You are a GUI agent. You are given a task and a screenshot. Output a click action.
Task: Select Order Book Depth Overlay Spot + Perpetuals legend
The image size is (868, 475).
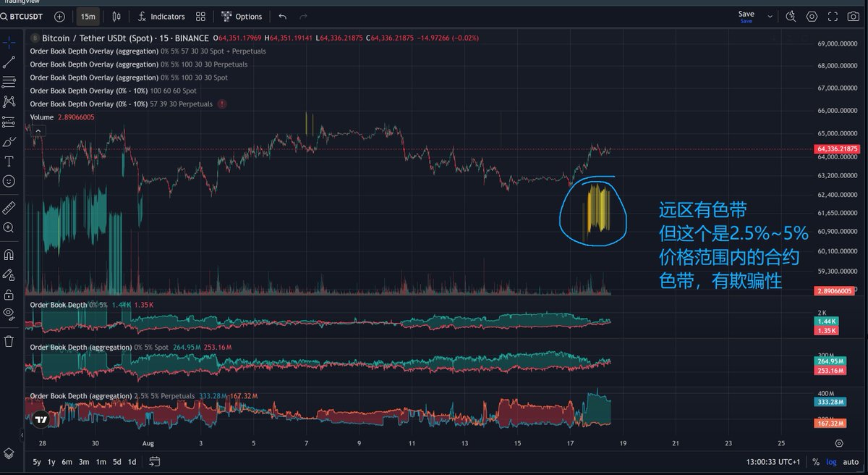pos(148,51)
